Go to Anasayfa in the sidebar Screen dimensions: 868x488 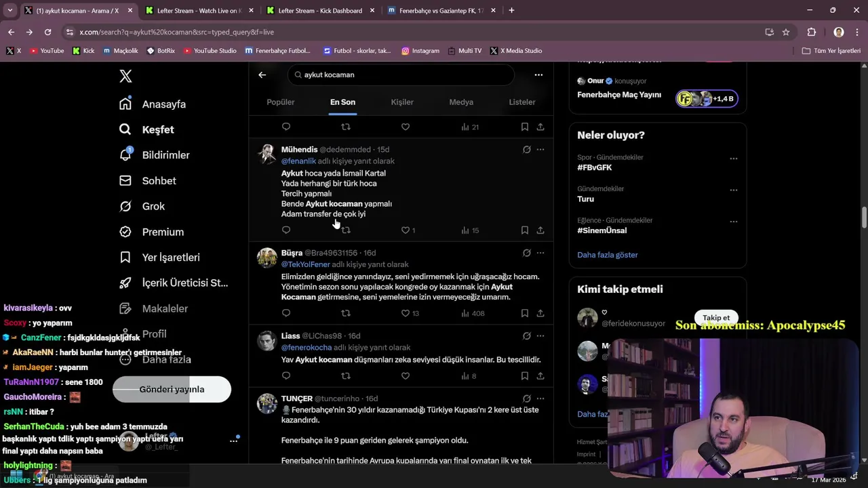pos(153,104)
